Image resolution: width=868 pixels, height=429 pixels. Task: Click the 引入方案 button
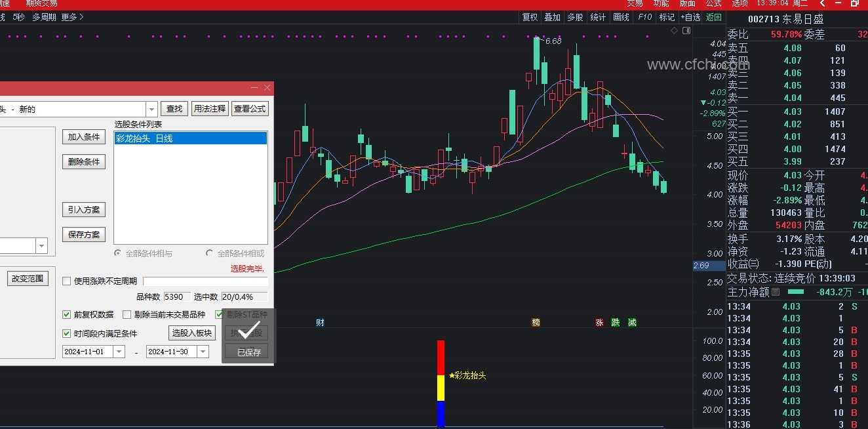[x=85, y=210]
